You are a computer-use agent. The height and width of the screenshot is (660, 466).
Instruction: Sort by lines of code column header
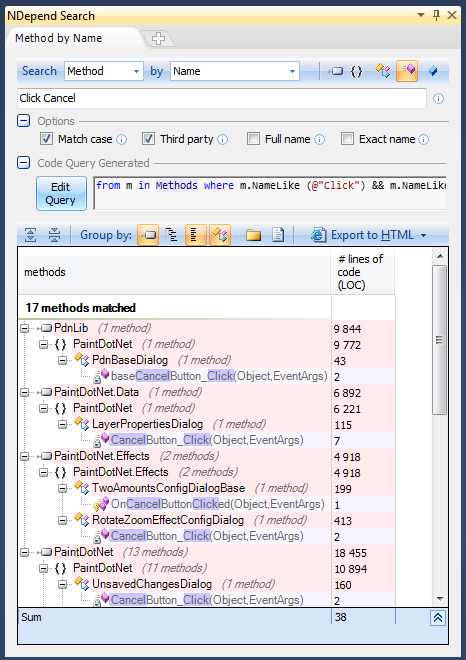tap(362, 272)
